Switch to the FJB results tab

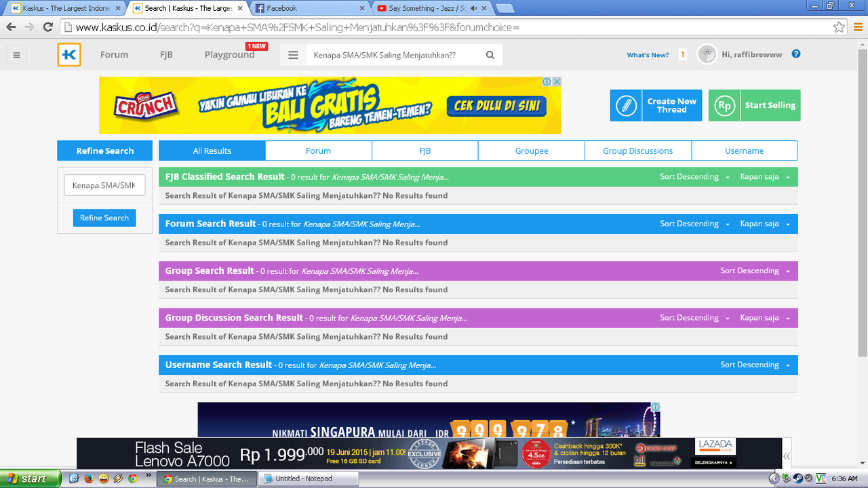click(x=425, y=150)
